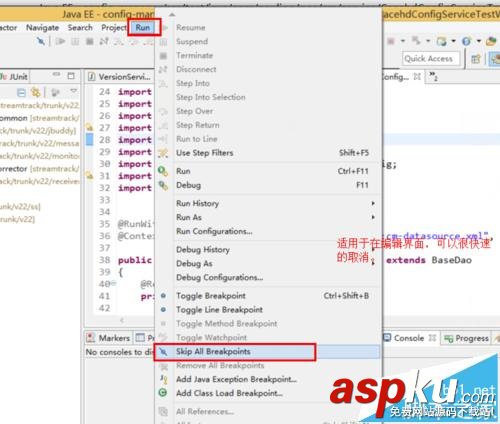Screen dimensions: 500x424
Task: Show hidden editor tabs chevron list
Action: click(x=433, y=76)
